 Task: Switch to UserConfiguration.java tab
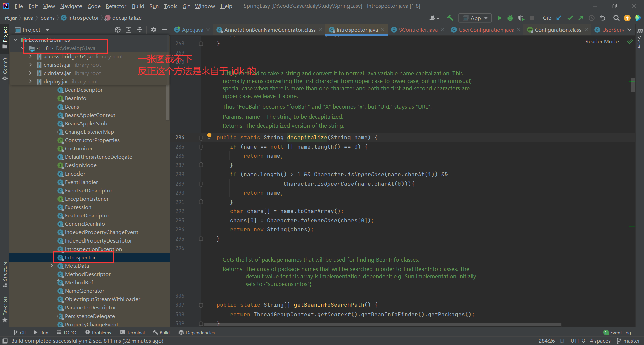coord(486,30)
